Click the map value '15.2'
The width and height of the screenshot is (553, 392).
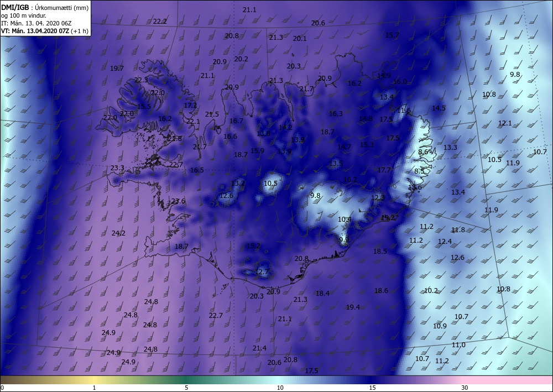[253, 246]
